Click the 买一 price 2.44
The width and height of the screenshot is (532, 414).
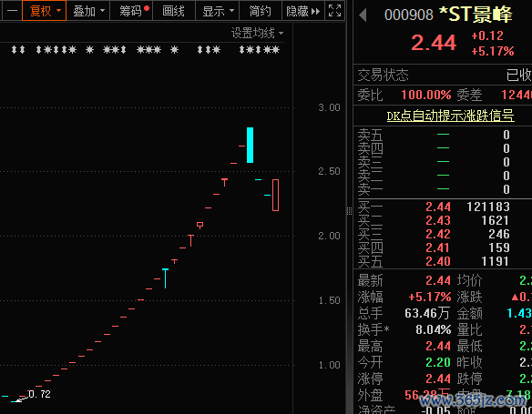click(438, 207)
